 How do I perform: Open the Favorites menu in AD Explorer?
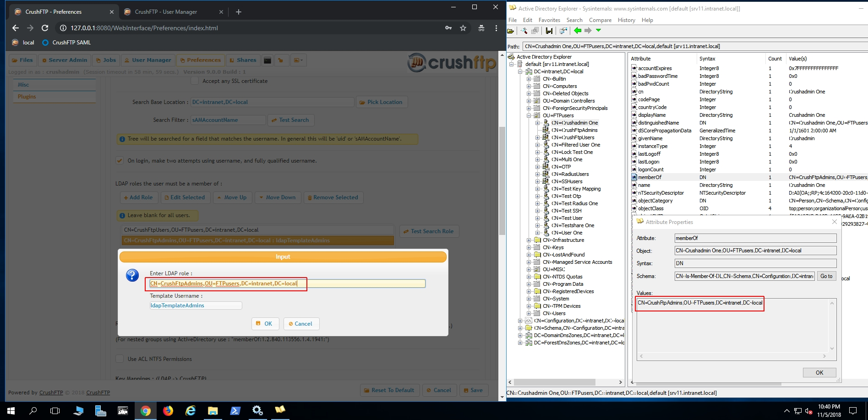549,20
